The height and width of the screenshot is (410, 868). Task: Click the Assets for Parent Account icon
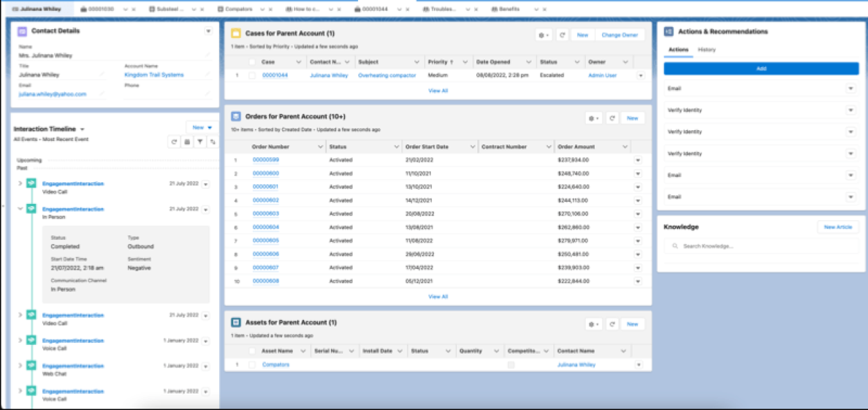[x=236, y=323]
